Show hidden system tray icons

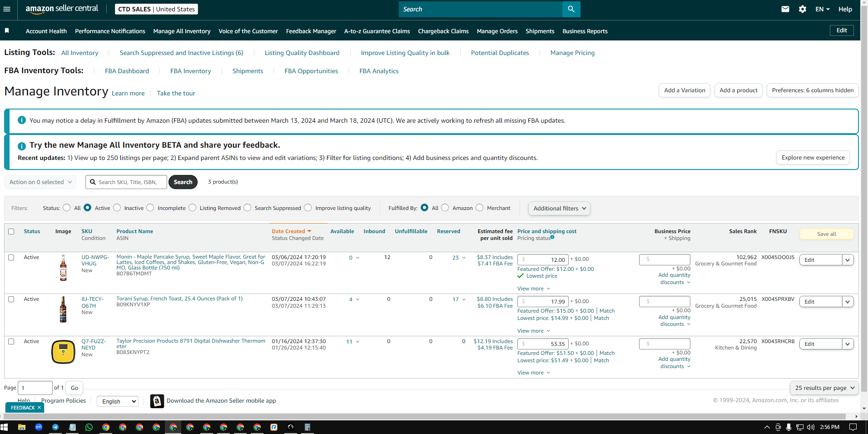coord(767,427)
